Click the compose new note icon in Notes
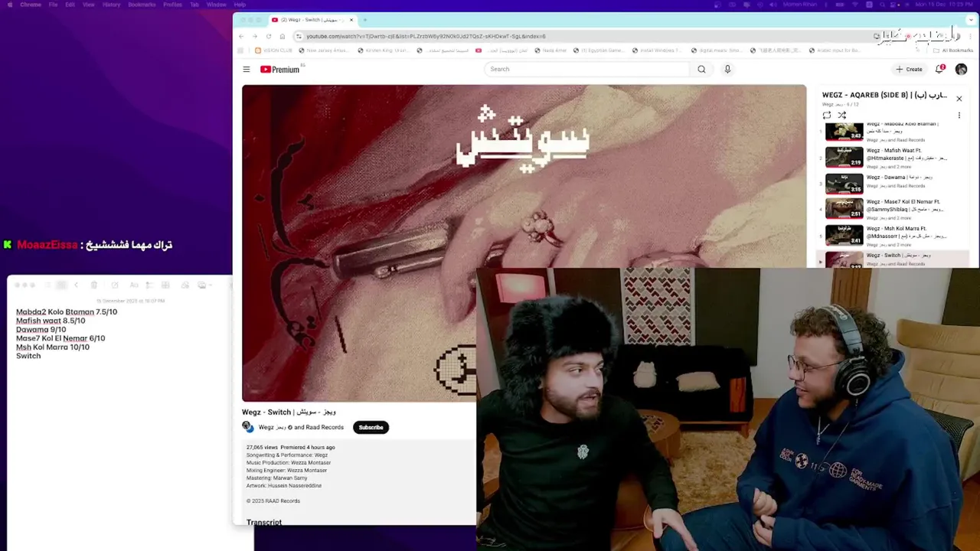This screenshot has height=551, width=980. (115, 285)
